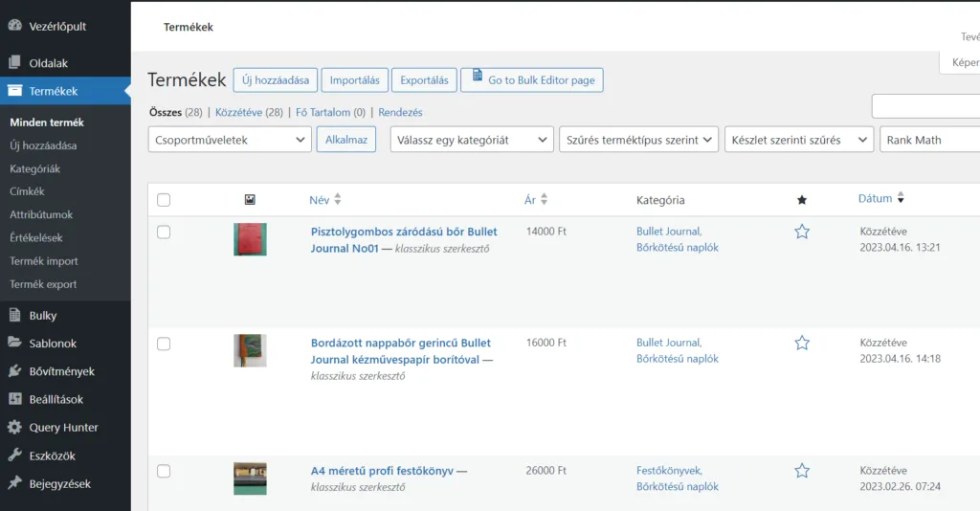Check the A4 méretű profi festőkönyv checkbox

click(164, 471)
